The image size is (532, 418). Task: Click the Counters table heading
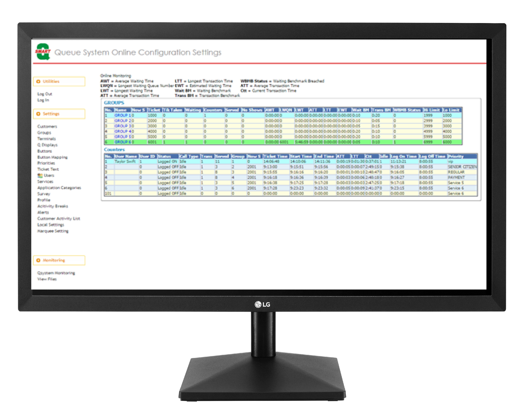pos(114,150)
